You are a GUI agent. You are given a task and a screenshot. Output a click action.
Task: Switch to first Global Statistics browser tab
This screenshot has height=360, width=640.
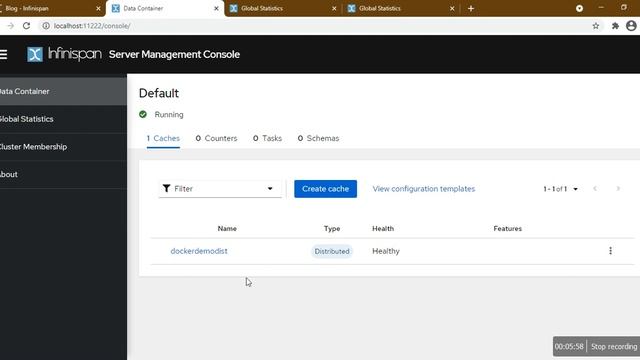click(x=283, y=8)
